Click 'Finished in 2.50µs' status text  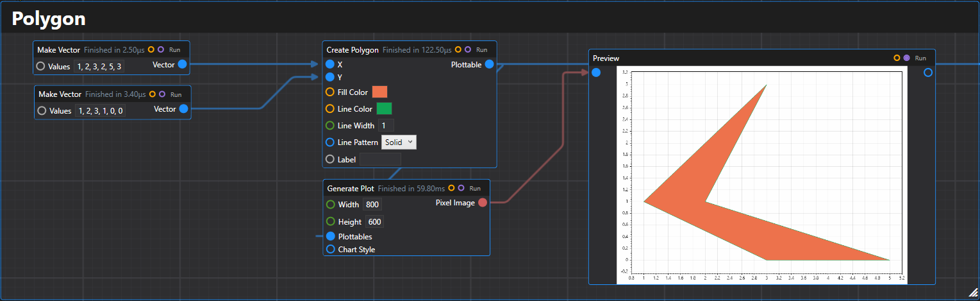pyautogui.click(x=115, y=49)
